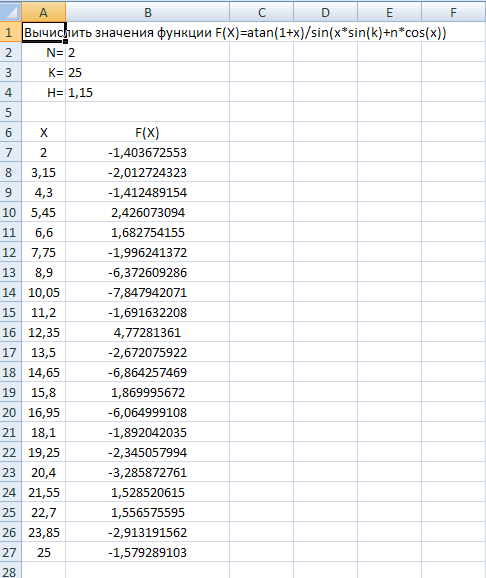
Task: Click the N value cell '2' in row 2
Action: [147, 52]
